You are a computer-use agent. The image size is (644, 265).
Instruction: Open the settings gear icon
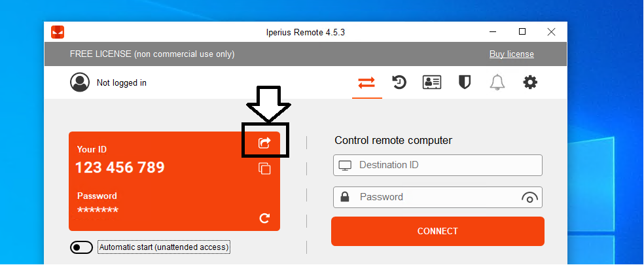pos(530,82)
